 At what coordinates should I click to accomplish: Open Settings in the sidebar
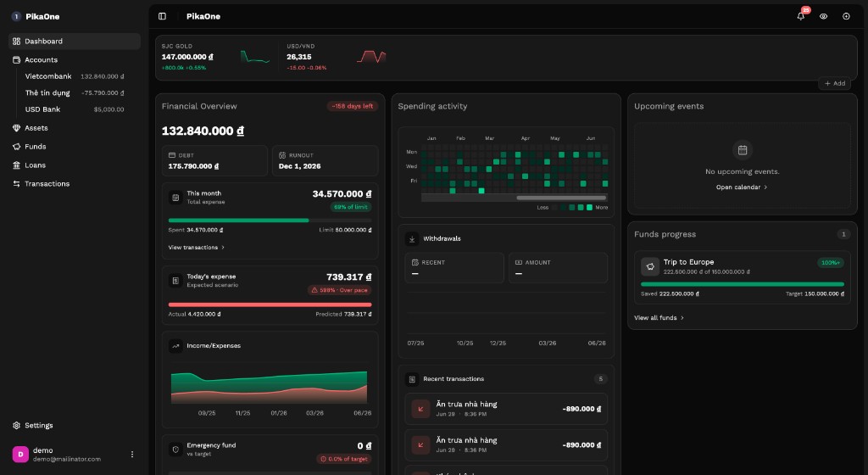[75, 426]
